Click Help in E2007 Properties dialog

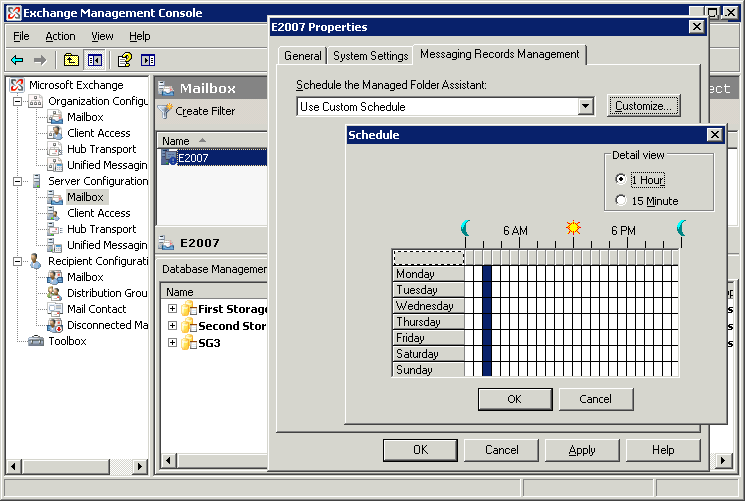coord(663,450)
